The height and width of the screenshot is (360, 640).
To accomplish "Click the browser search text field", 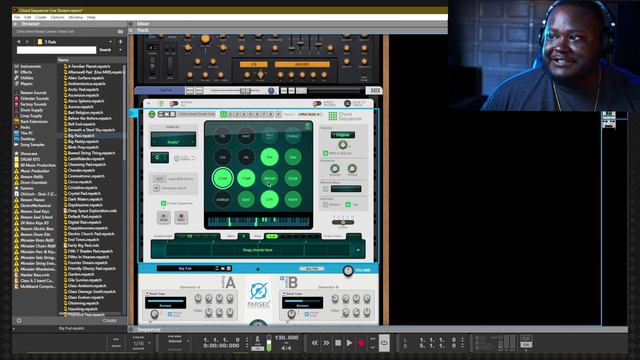I will tap(56, 50).
